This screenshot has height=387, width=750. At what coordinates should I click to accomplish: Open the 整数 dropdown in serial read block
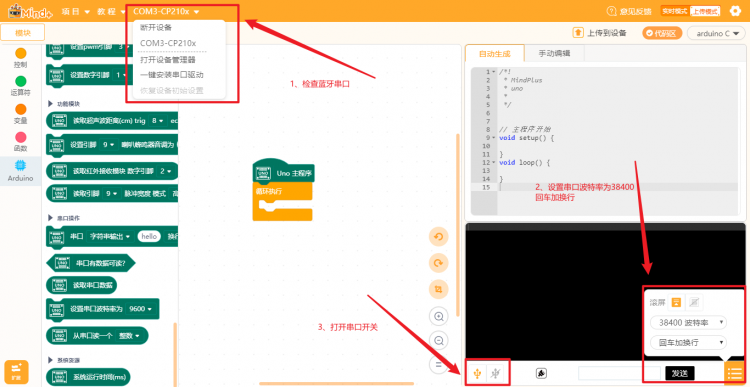[129, 336]
